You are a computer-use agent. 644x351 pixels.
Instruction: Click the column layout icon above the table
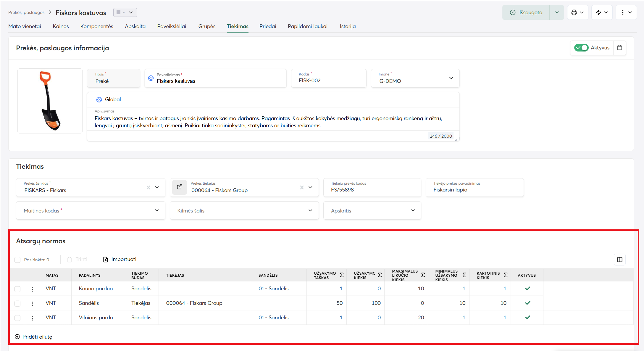[x=620, y=260]
